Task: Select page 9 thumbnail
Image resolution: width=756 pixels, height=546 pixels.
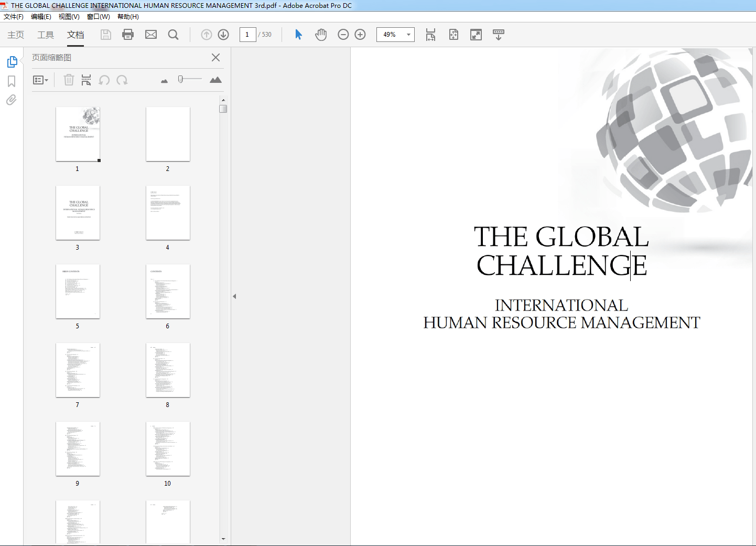Action: [78, 449]
